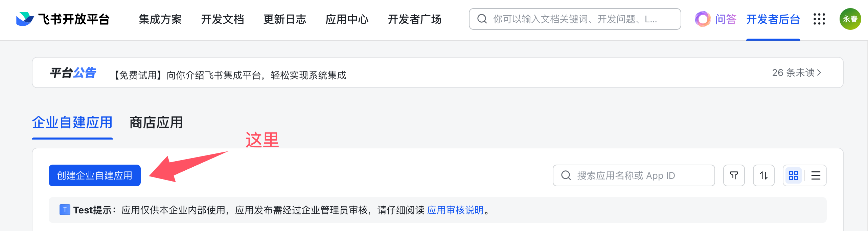Click the magnifier in the top search bar
Image resolution: width=868 pixels, height=231 pixels.
482,19
